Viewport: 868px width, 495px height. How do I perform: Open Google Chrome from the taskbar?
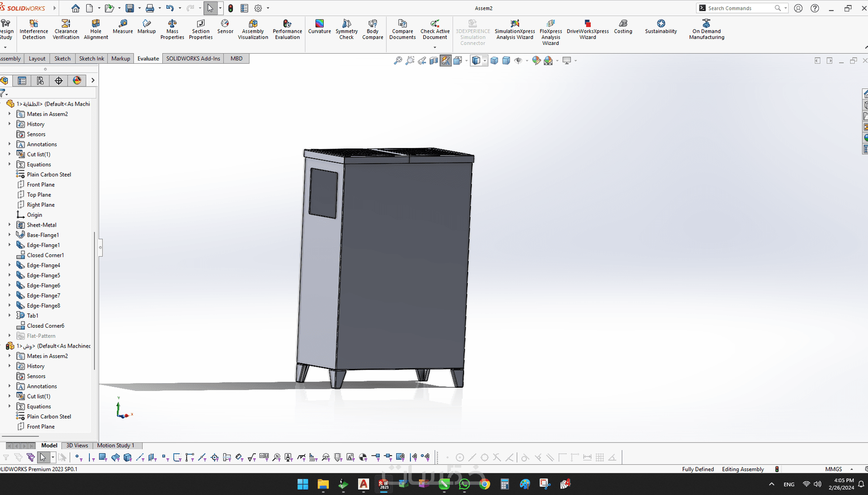[485, 484]
